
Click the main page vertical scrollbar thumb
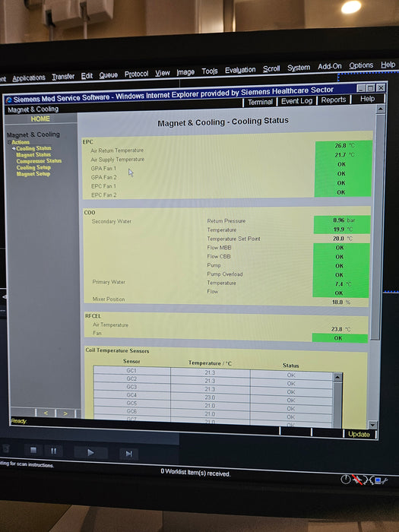click(378, 226)
